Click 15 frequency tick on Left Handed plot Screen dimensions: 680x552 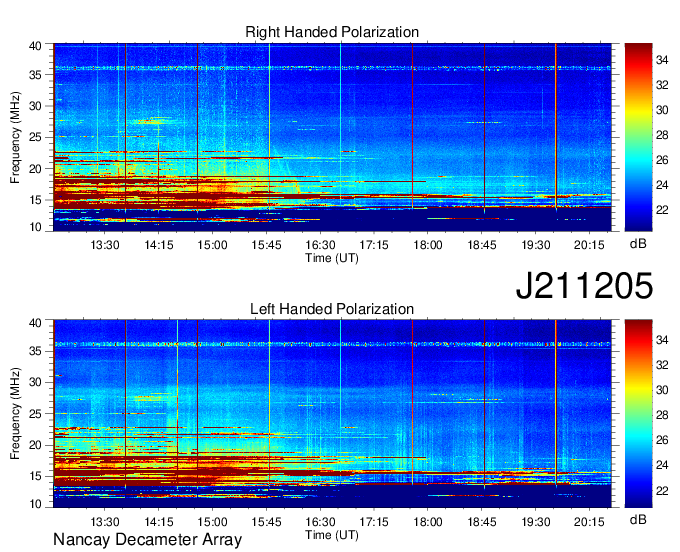point(35,476)
